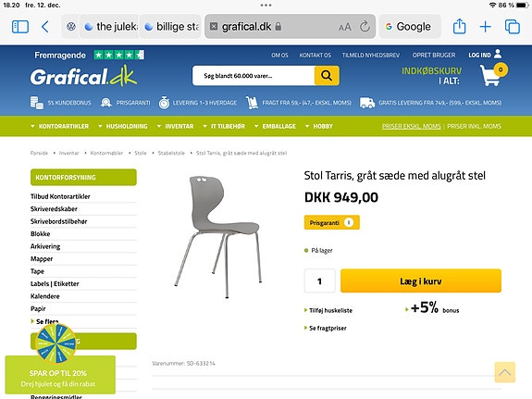
Task: Open a new tab with plus icon
Action: coord(485,27)
